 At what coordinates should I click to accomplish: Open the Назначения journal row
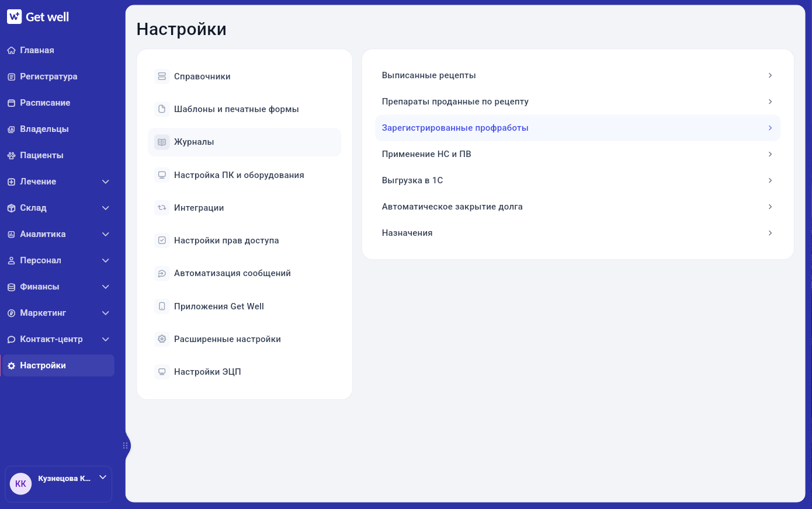click(578, 233)
